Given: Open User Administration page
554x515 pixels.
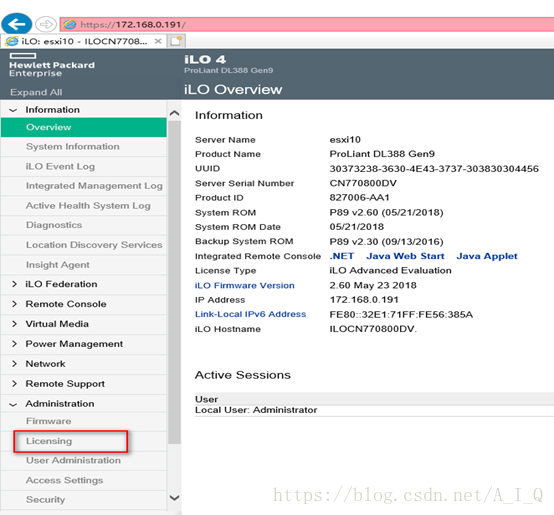Looking at the screenshot, I should click(84, 460).
